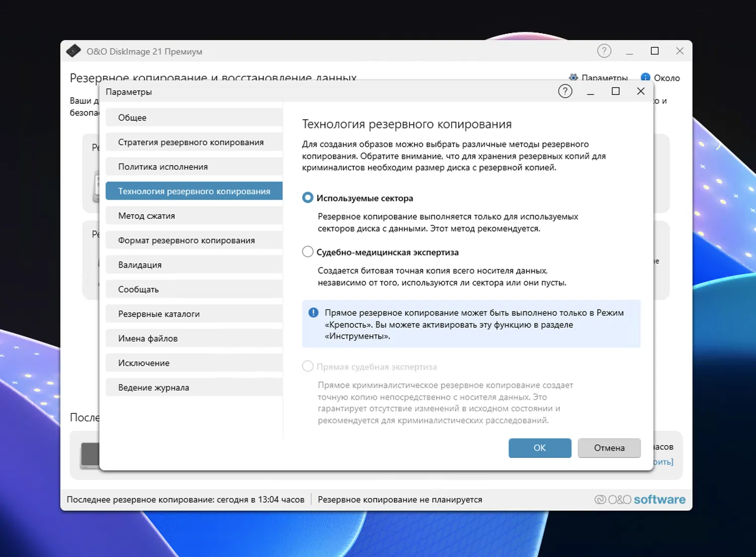Click the Резервное копирование не планируется status
Screen dimensions: 756x557
[x=400, y=500]
